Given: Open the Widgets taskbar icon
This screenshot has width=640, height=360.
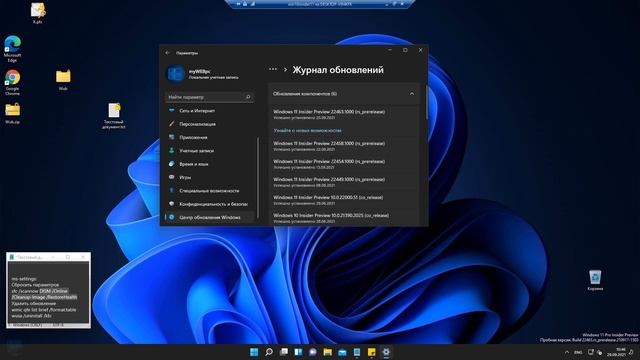Looking at the screenshot, I should [298, 352].
